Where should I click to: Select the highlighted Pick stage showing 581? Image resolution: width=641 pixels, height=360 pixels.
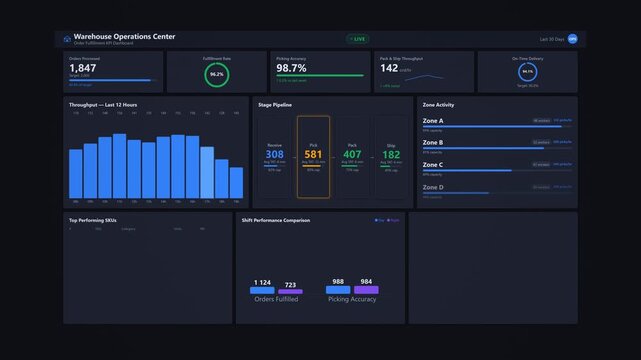313,157
